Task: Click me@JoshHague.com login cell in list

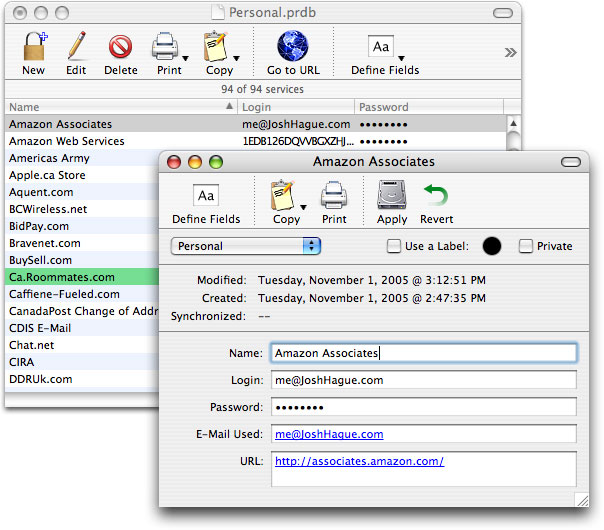Action: [296, 124]
